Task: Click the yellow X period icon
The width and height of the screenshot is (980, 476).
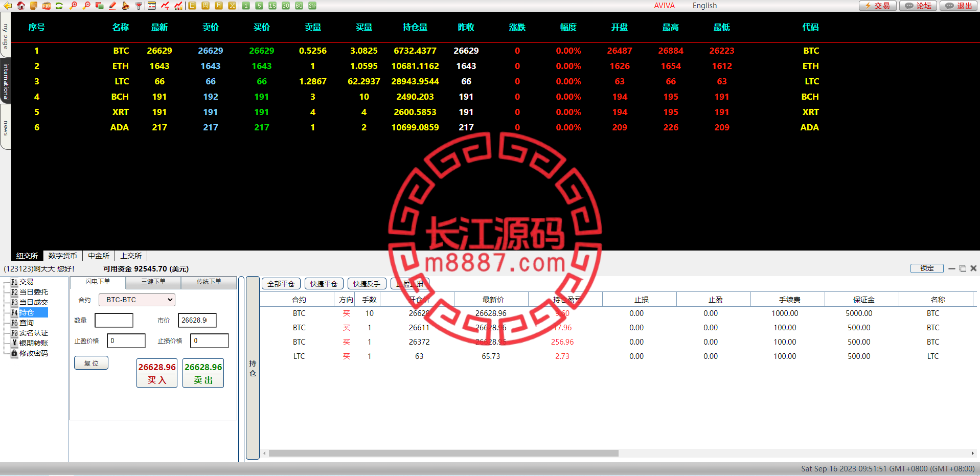Action: 232,6
